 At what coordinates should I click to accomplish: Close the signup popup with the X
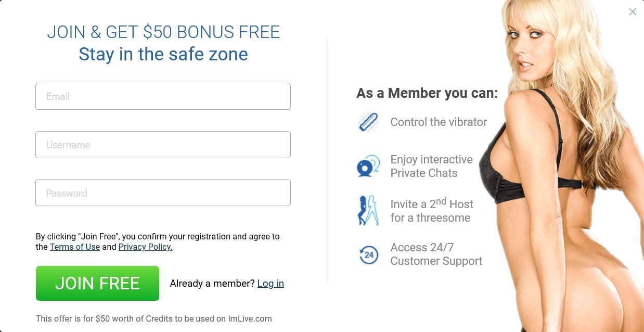pos(633,11)
